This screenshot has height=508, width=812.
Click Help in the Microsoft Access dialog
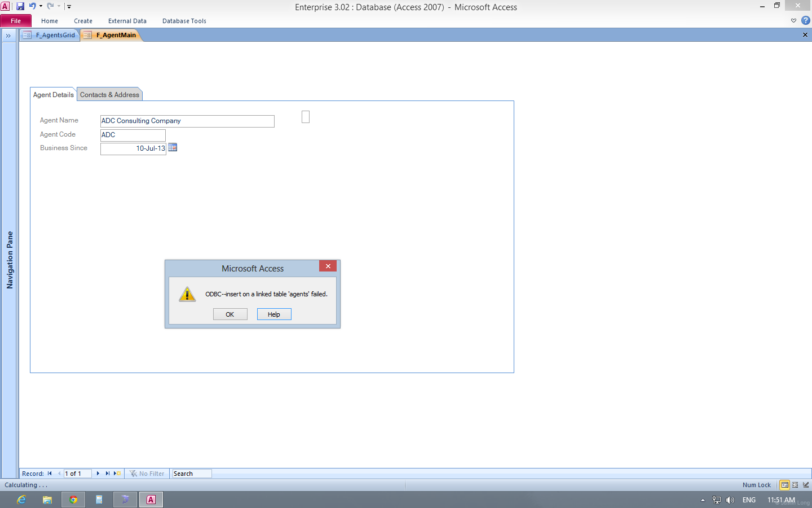click(274, 314)
